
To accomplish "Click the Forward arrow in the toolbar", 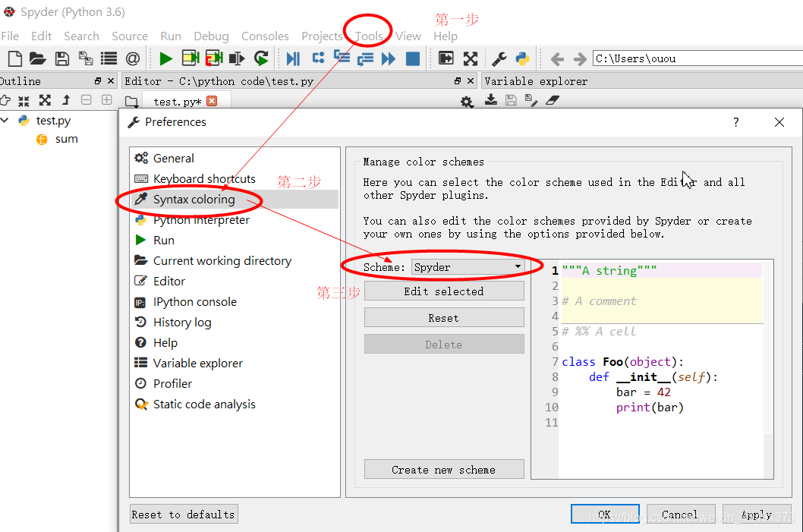I will tap(580, 59).
